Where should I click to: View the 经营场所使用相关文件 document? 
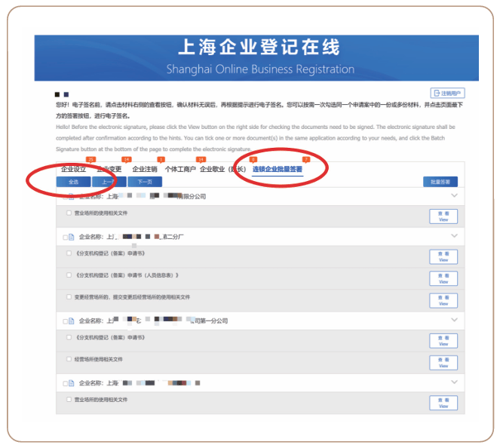pos(443,363)
